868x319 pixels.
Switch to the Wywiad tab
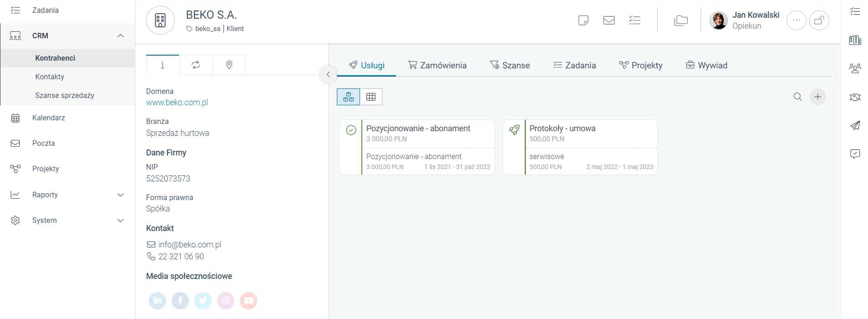706,65
